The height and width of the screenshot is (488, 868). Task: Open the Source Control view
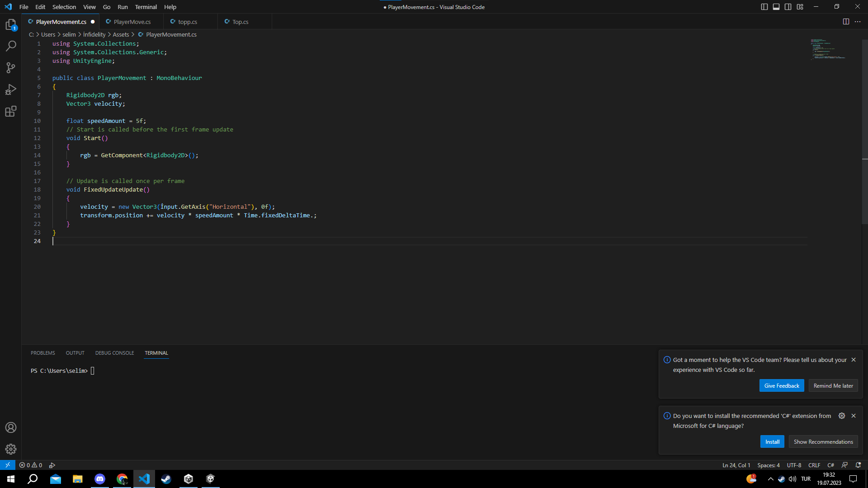(x=11, y=68)
